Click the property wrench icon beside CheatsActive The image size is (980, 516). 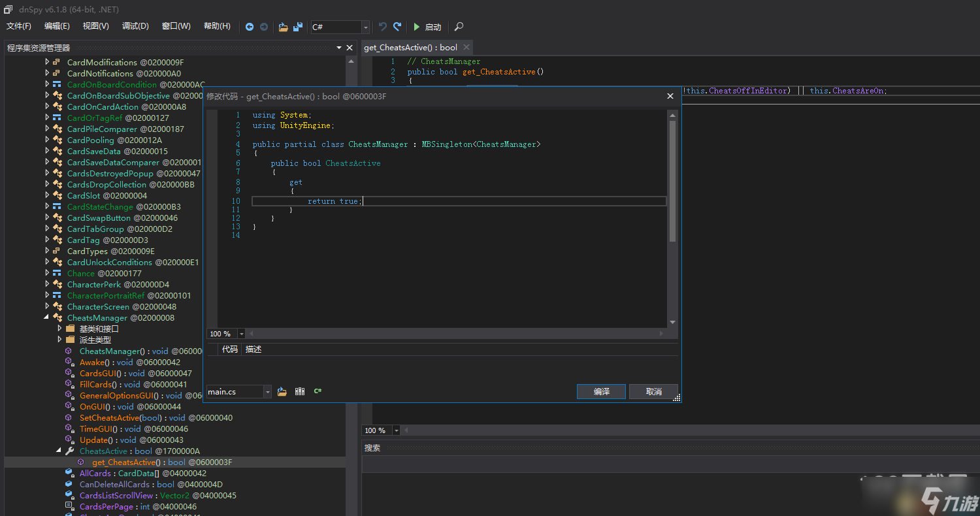point(69,451)
